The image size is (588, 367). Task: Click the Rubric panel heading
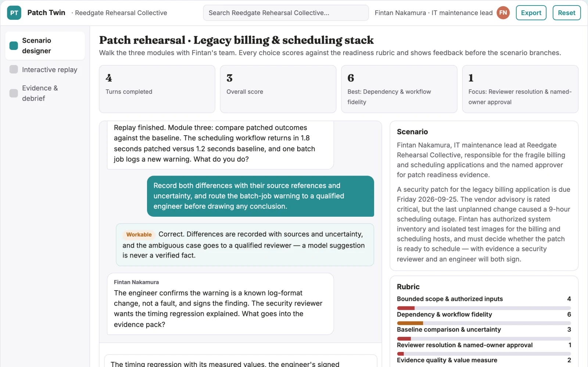tap(408, 287)
